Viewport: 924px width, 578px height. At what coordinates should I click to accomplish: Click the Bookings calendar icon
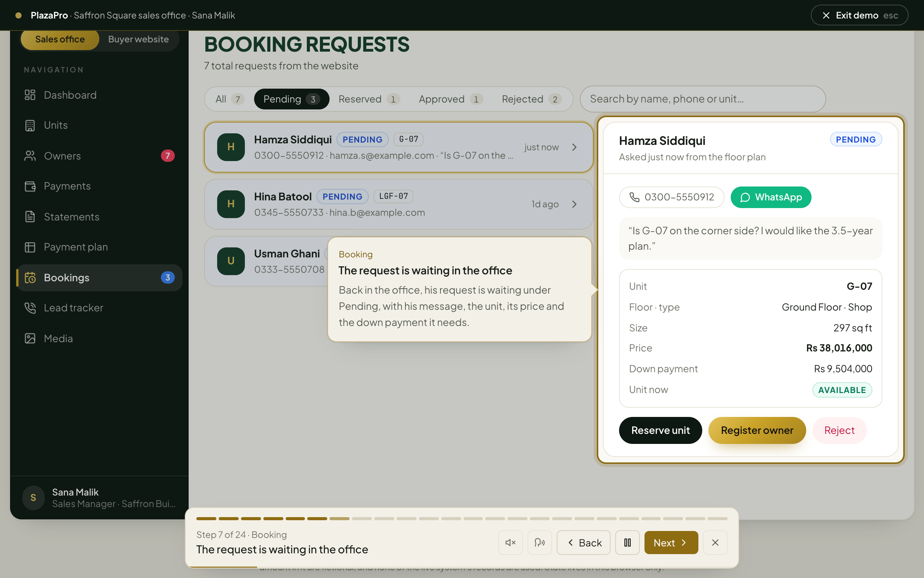click(x=30, y=277)
